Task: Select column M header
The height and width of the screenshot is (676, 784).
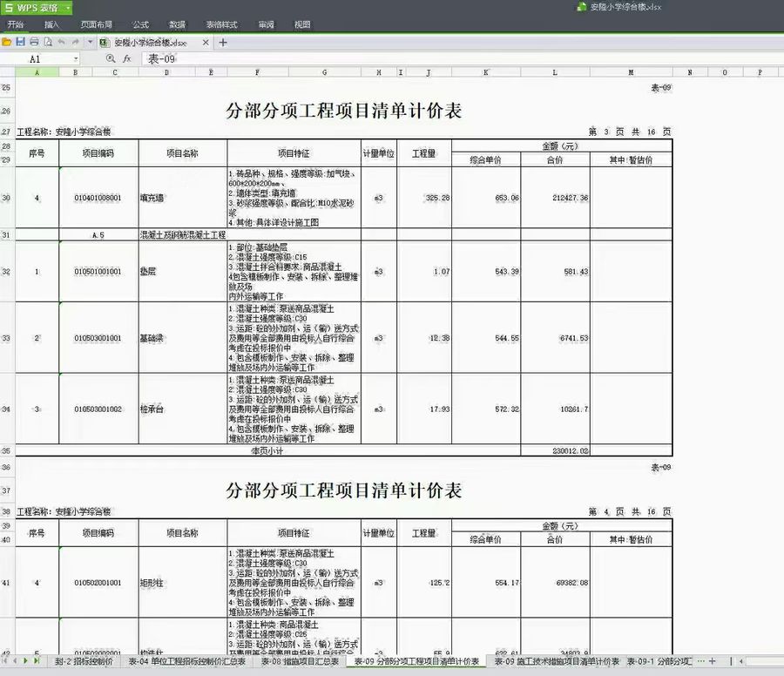Action: click(x=631, y=72)
